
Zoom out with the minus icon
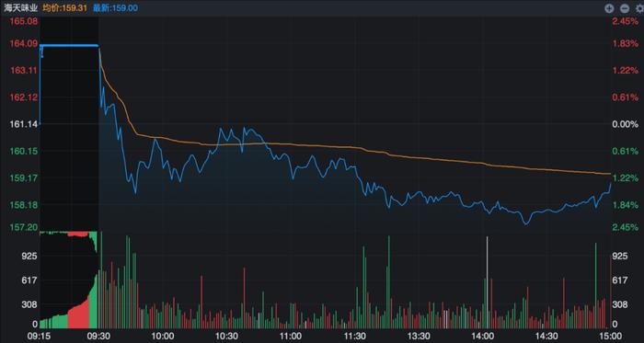[x=625, y=7]
